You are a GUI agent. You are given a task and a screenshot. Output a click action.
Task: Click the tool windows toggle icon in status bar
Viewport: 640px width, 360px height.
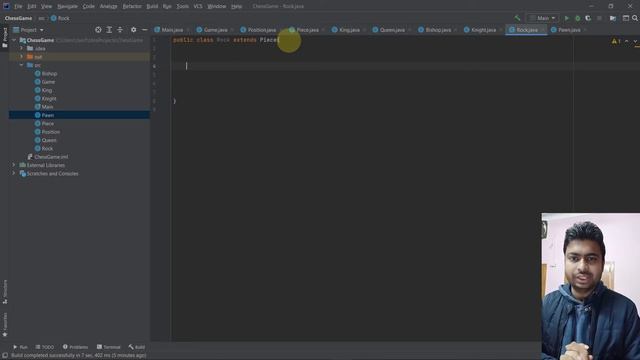(x=5, y=356)
